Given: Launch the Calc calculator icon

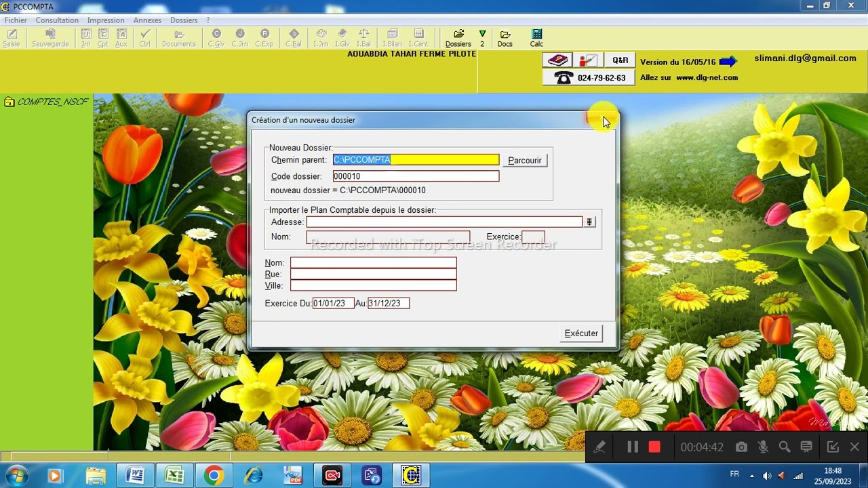Looking at the screenshot, I should click(536, 38).
